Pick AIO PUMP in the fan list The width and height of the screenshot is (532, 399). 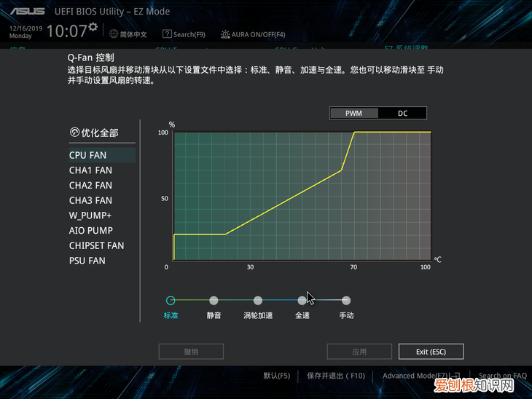click(x=90, y=230)
